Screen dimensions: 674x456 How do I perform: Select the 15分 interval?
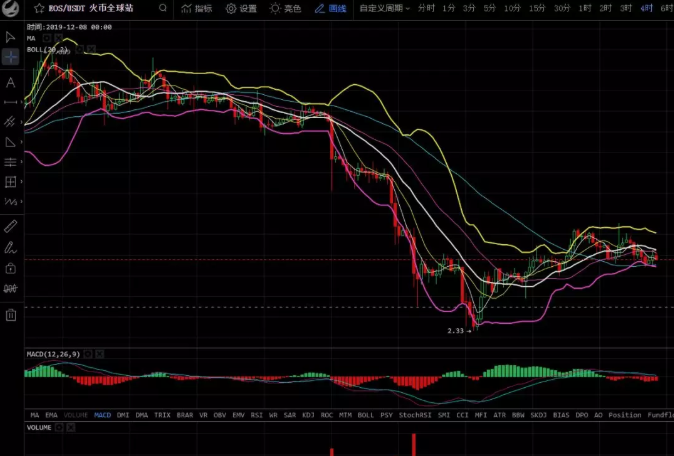537,8
